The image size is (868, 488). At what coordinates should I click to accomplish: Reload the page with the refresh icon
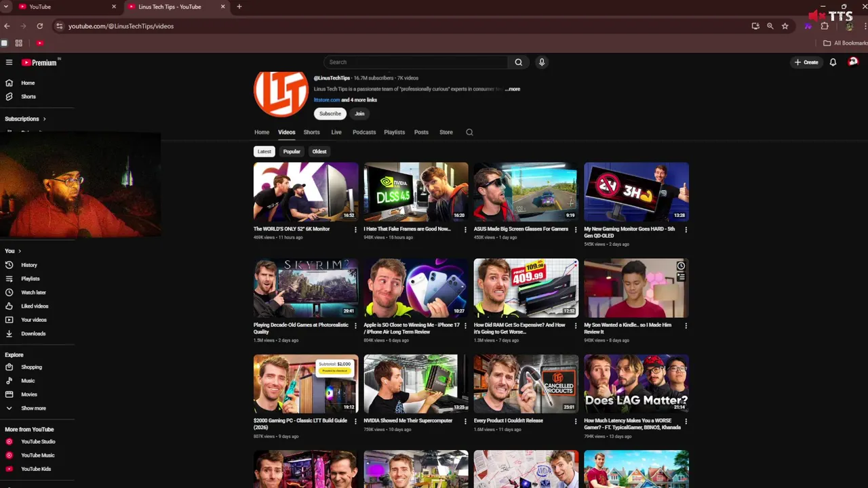tap(40, 26)
